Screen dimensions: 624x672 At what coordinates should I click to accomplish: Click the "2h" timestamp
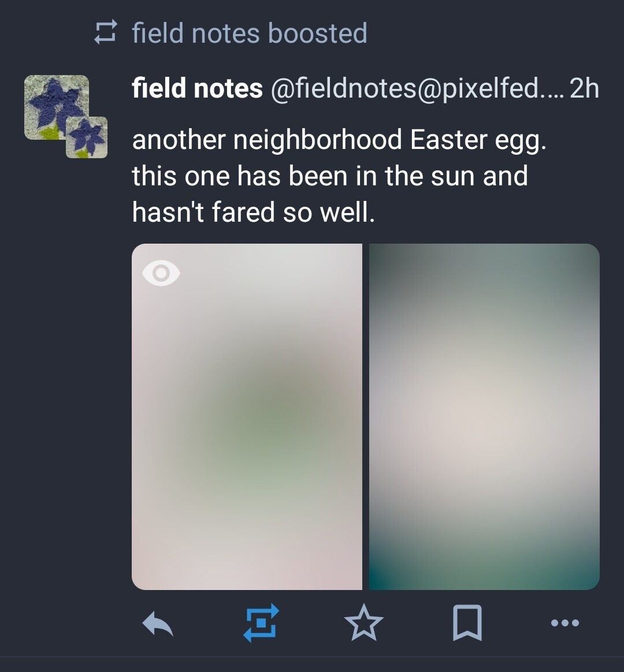[584, 88]
